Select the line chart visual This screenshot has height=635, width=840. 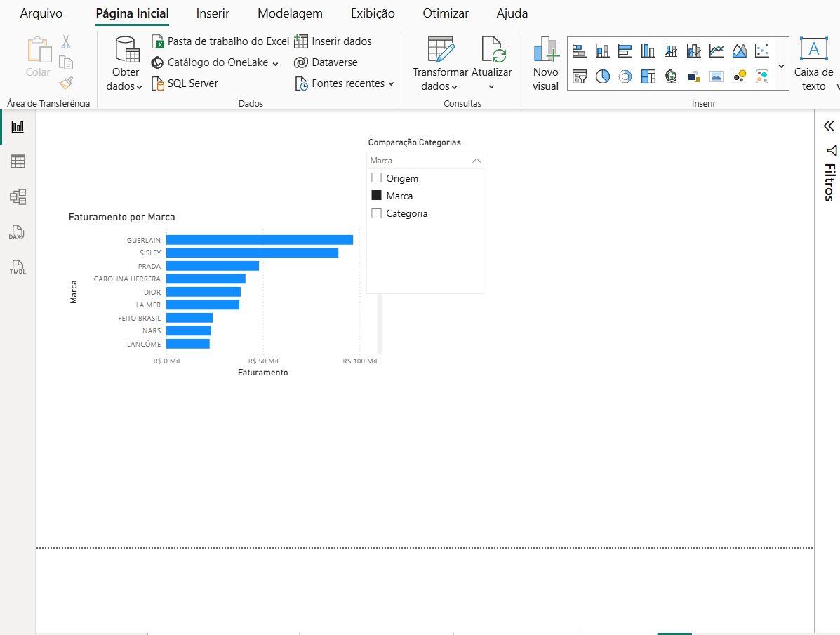pyautogui.click(x=716, y=51)
